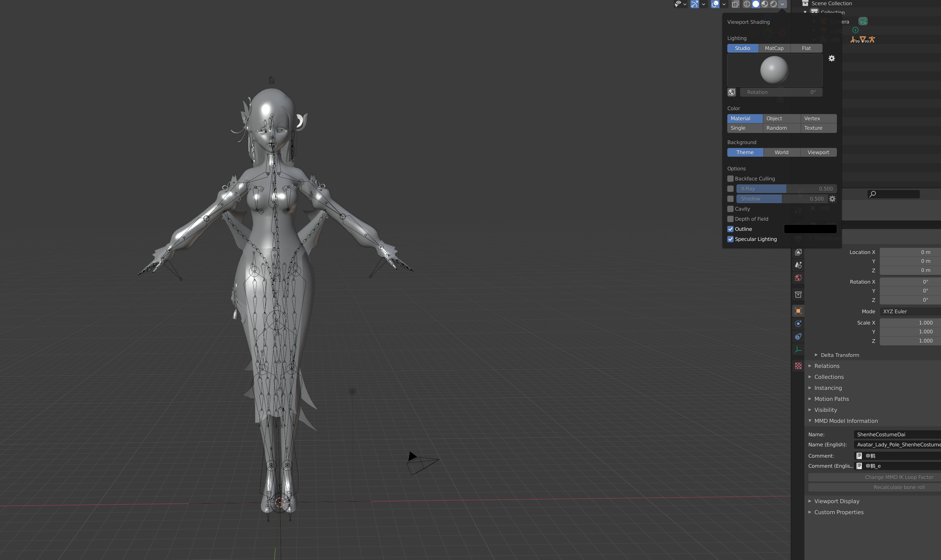Toggle X-ray icon in viewport header
Image resolution: width=941 pixels, height=560 pixels.
(x=735, y=4)
